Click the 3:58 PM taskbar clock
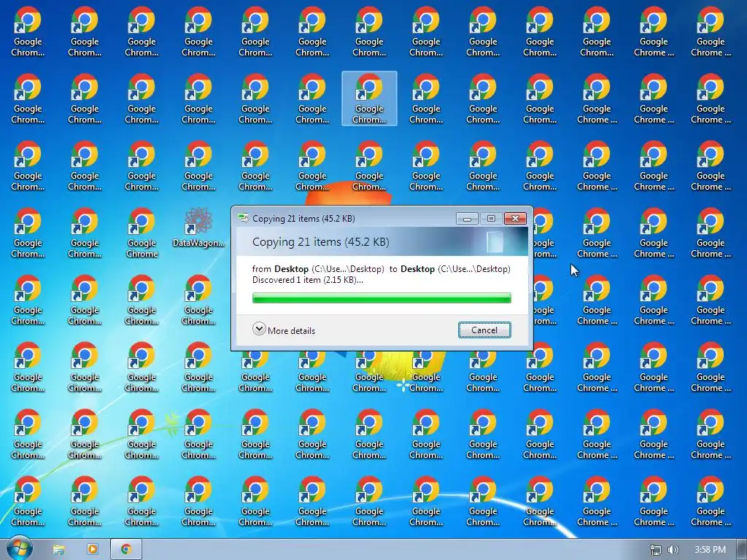Image resolution: width=747 pixels, height=560 pixels. 710,550
